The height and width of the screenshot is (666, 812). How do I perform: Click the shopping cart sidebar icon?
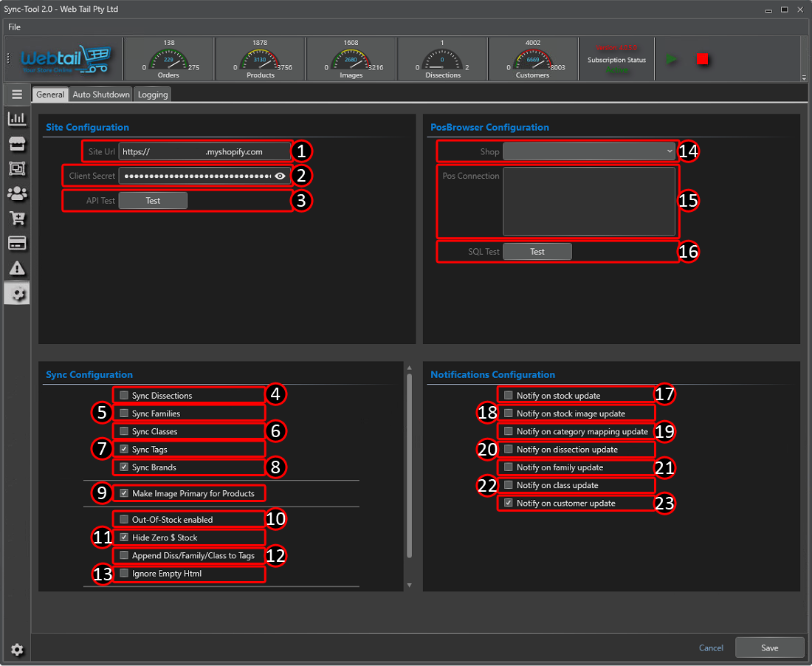pos(16,219)
